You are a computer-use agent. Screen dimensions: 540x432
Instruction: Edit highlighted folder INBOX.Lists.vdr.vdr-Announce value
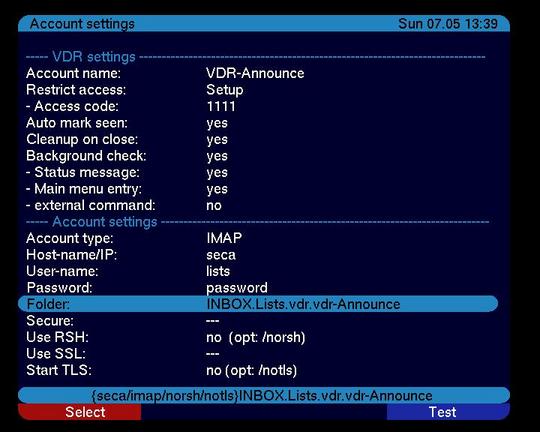(303, 305)
